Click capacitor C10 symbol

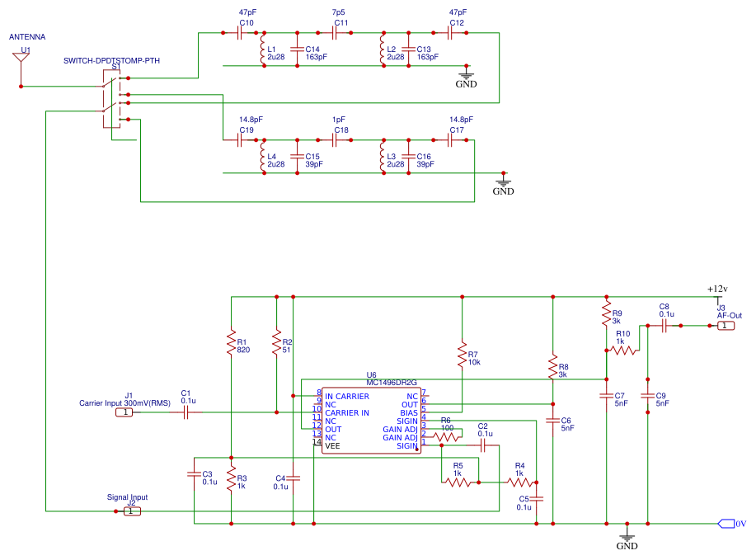click(240, 33)
